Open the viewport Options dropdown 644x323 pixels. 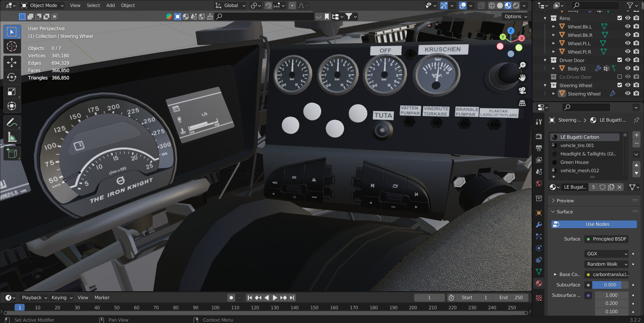(x=516, y=16)
